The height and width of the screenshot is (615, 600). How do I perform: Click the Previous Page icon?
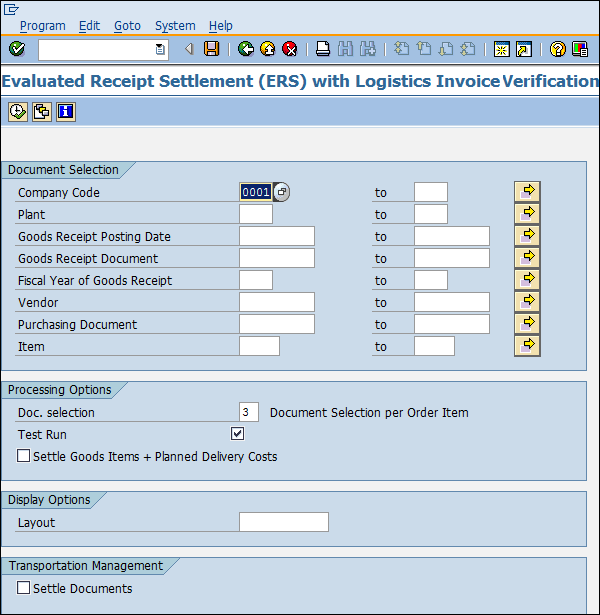(424, 49)
